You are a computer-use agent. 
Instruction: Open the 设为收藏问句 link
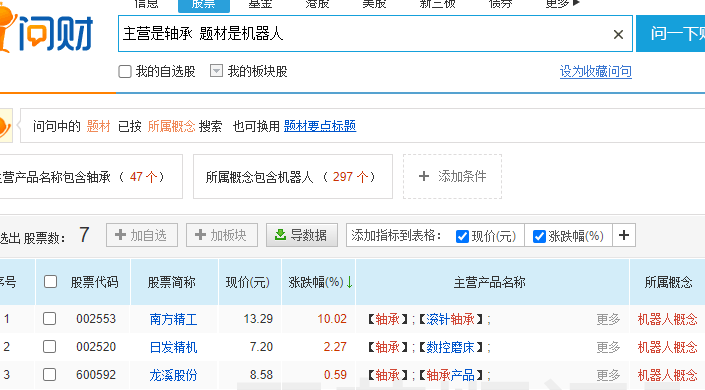596,71
